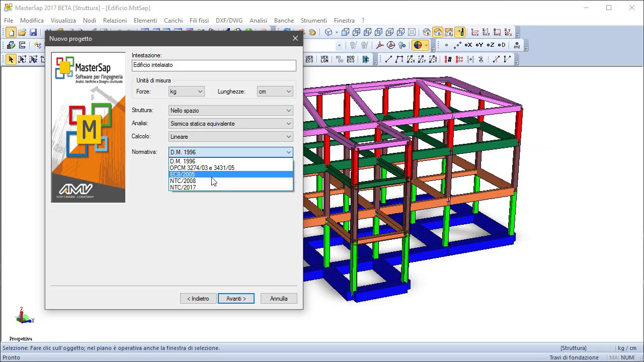
Task: Toggle the four-color circle display button
Action: (x=418, y=45)
